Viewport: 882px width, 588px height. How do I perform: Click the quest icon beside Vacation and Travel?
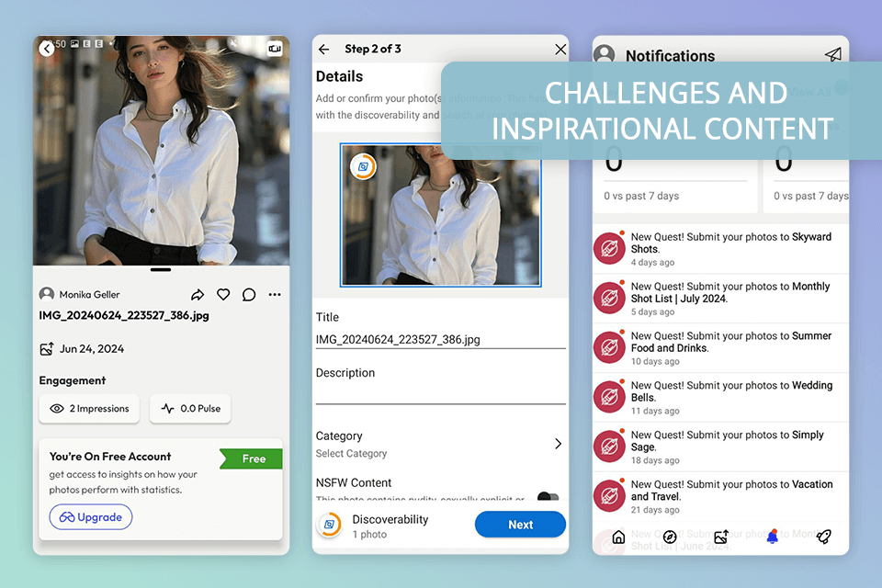click(x=610, y=496)
